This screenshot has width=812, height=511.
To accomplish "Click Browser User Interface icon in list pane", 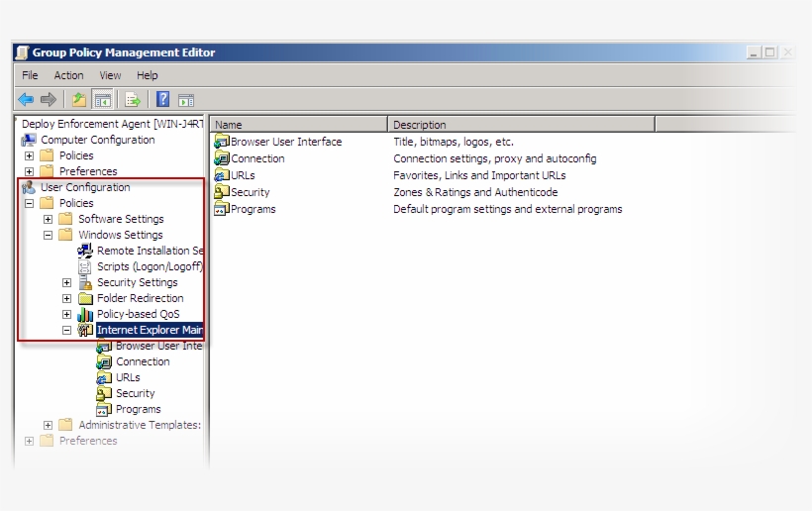I will point(222,142).
